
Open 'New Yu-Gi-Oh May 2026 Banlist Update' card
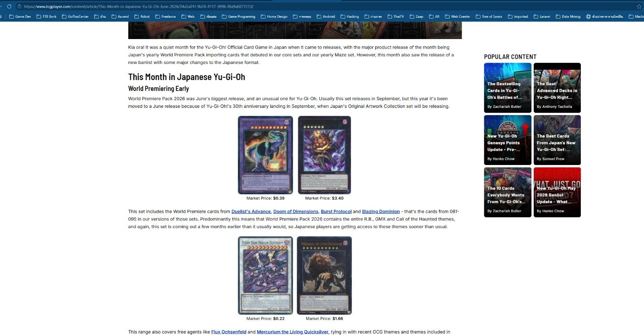click(x=557, y=192)
